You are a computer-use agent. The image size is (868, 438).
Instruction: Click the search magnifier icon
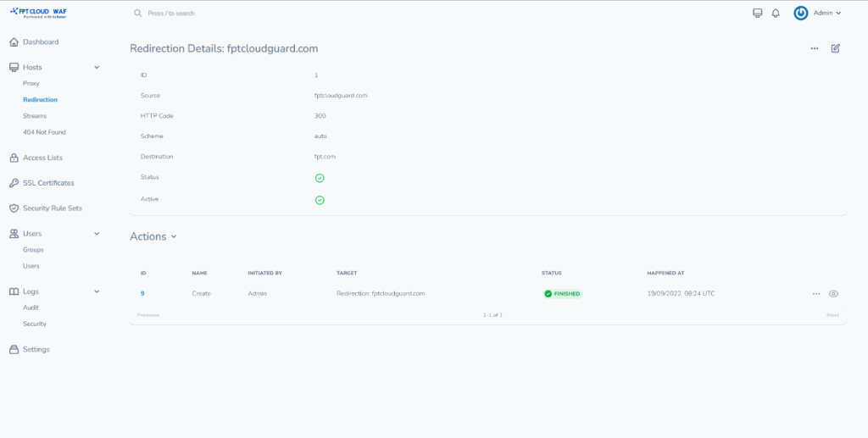(x=138, y=13)
